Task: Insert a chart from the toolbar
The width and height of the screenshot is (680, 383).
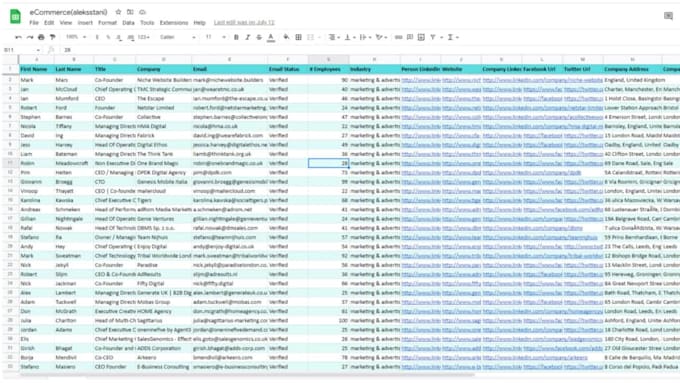Action: (421, 37)
